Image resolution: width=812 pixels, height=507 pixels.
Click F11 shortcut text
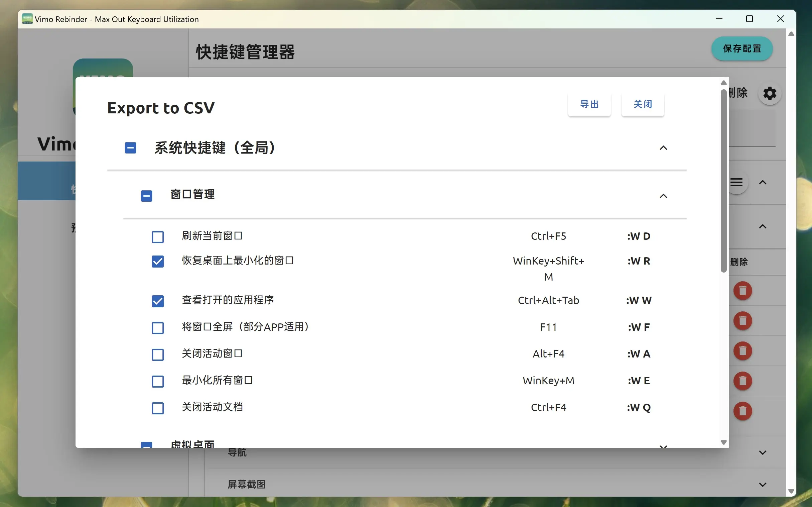548,327
